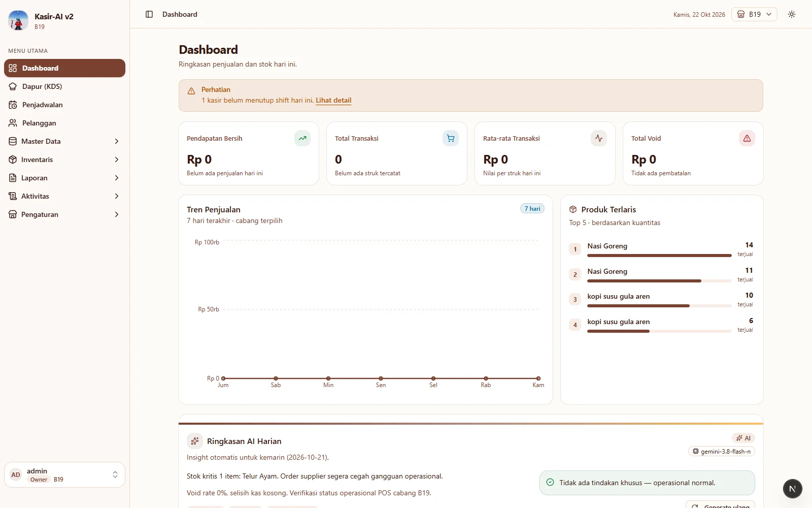Click the Pengaturan store icon
Viewport: 812px width, 508px height.
tap(13, 214)
